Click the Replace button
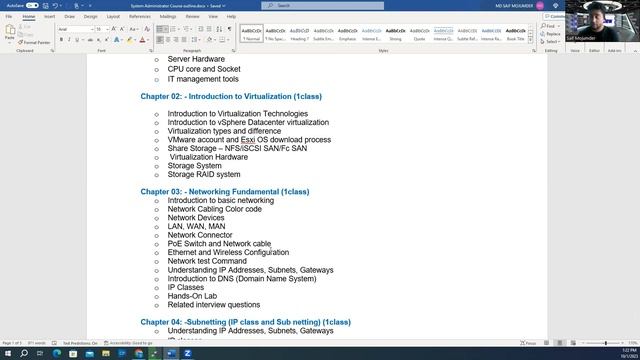This screenshot has height=360, width=640. point(550,34)
